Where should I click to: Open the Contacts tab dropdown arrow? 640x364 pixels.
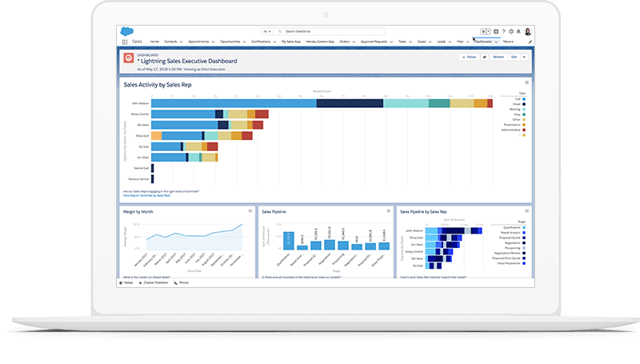[182, 41]
